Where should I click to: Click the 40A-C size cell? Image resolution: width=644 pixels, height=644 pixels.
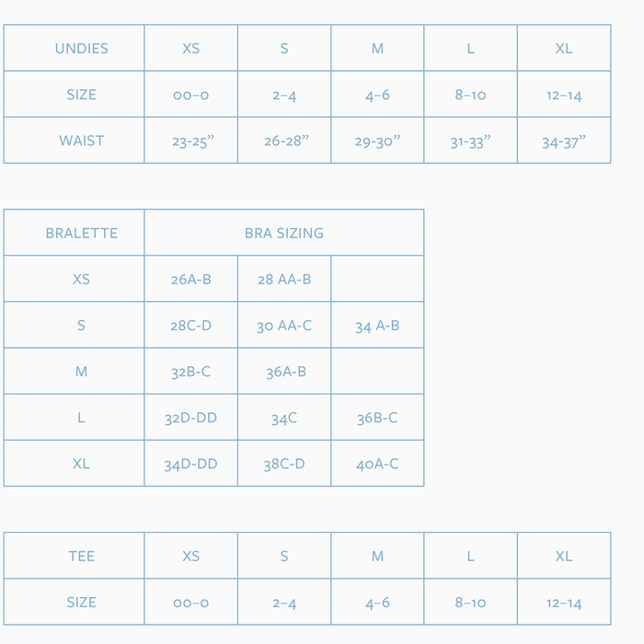pyautogui.click(x=377, y=465)
